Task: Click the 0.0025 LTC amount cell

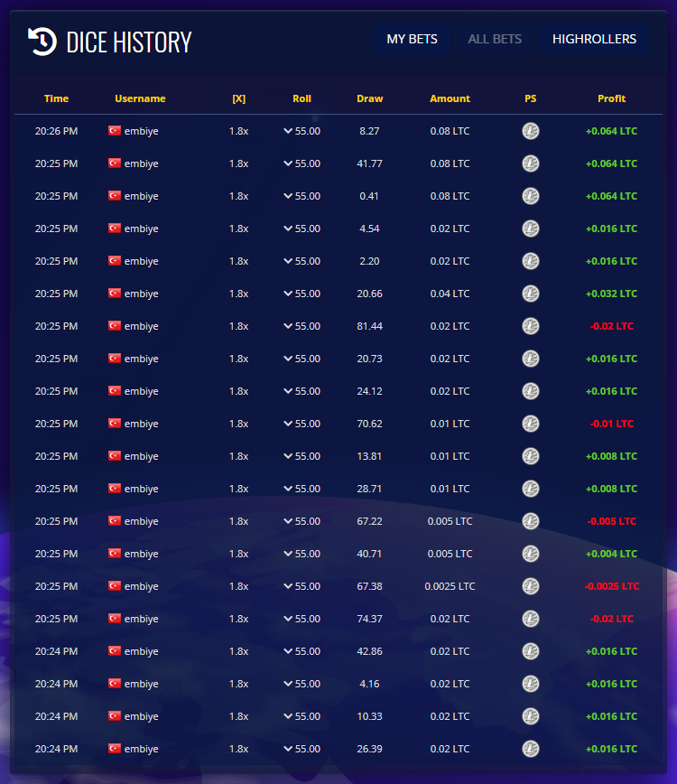Action: click(x=450, y=586)
